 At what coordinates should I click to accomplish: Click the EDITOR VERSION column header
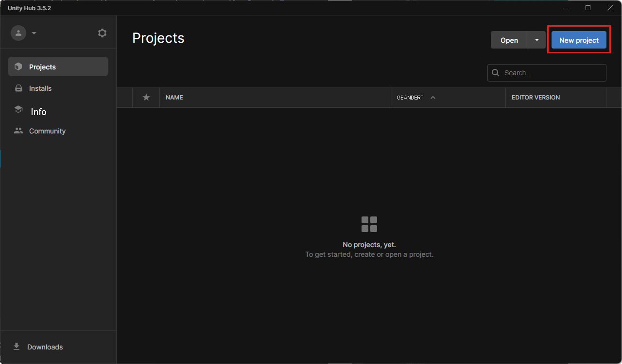[x=536, y=98]
